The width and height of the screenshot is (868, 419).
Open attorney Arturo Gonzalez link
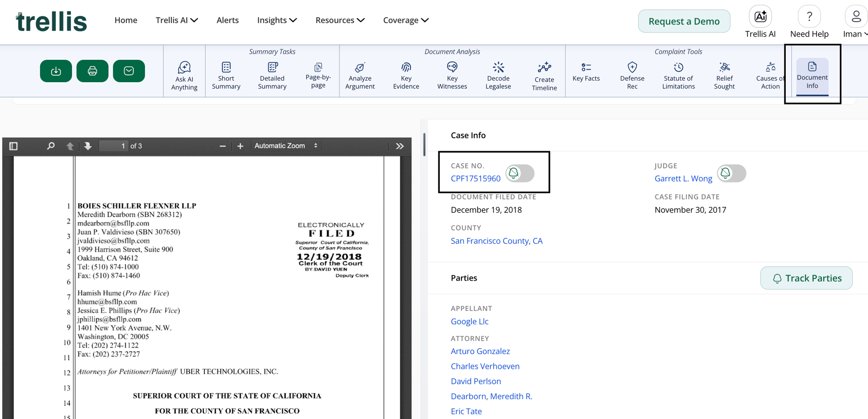[x=480, y=351]
